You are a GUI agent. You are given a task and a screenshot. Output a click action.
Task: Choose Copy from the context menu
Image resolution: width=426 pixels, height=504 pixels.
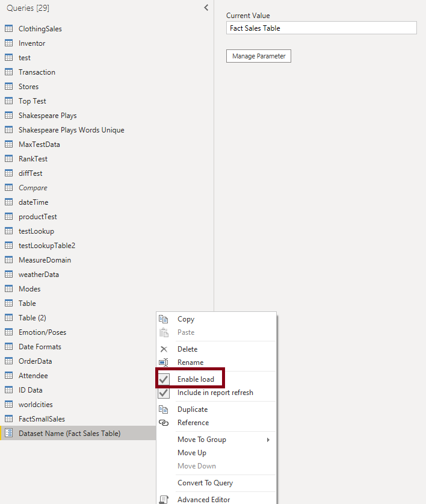tap(186, 319)
